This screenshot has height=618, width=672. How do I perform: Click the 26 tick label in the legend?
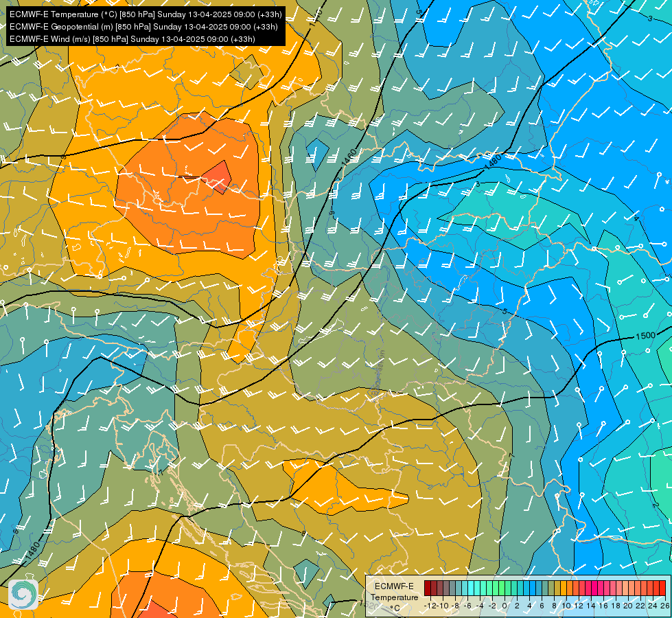coord(664,606)
